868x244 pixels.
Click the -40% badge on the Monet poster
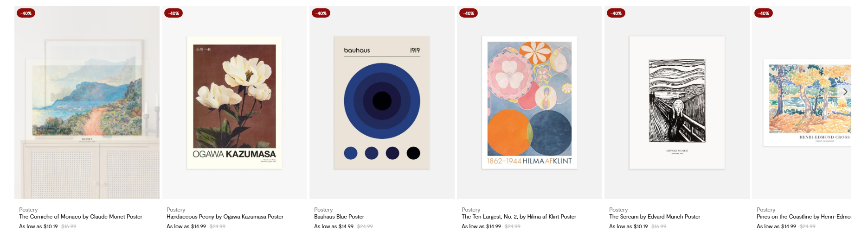pyautogui.click(x=26, y=13)
